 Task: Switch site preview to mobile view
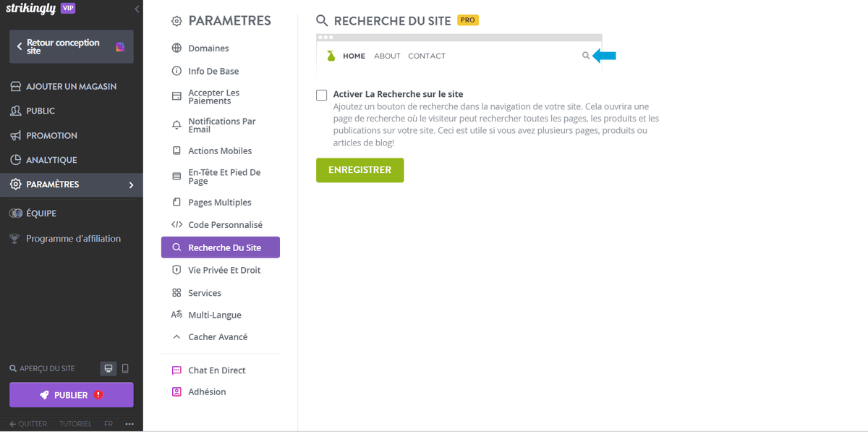tap(125, 368)
